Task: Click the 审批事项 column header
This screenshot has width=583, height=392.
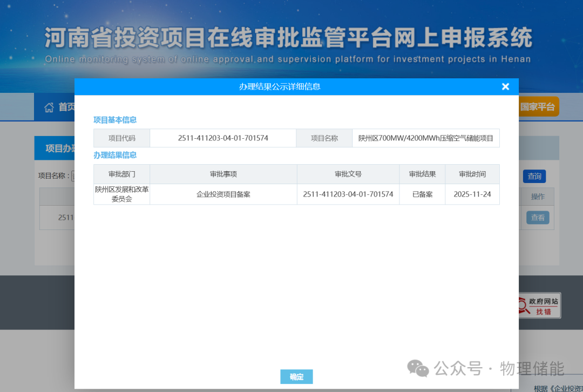Action: [x=223, y=174]
